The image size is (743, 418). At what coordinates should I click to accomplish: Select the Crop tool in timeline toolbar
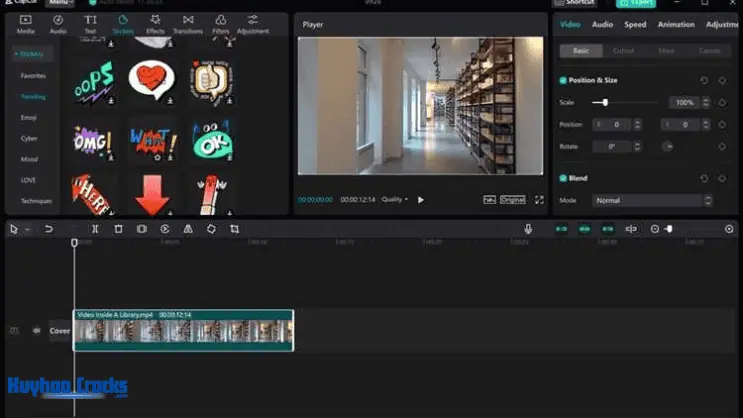pyautogui.click(x=234, y=229)
